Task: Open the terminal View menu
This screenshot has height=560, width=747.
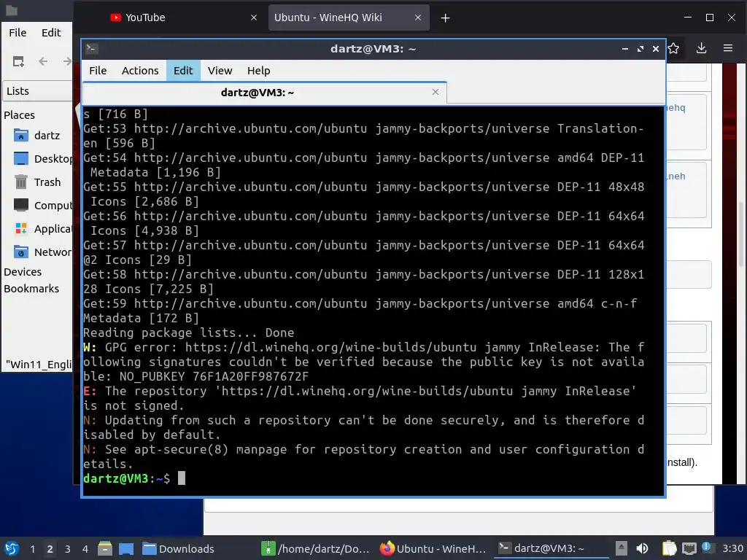Action: coord(220,71)
